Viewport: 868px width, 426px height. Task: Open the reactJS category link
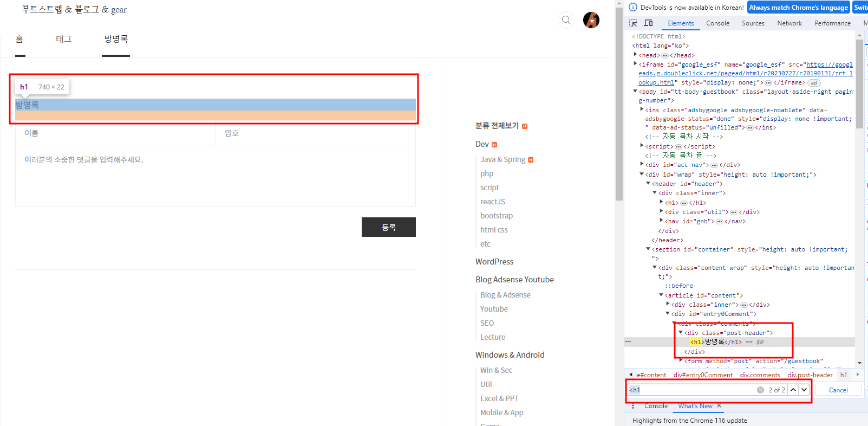tap(493, 202)
